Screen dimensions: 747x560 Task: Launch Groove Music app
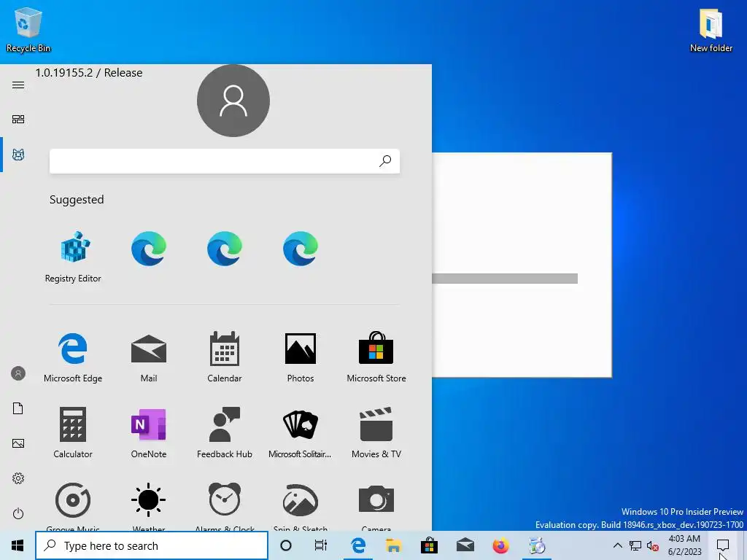point(73,507)
